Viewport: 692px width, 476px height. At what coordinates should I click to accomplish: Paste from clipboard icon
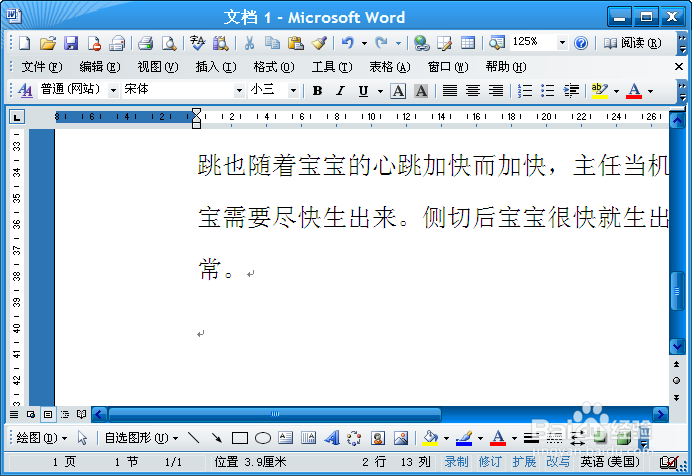(295, 43)
